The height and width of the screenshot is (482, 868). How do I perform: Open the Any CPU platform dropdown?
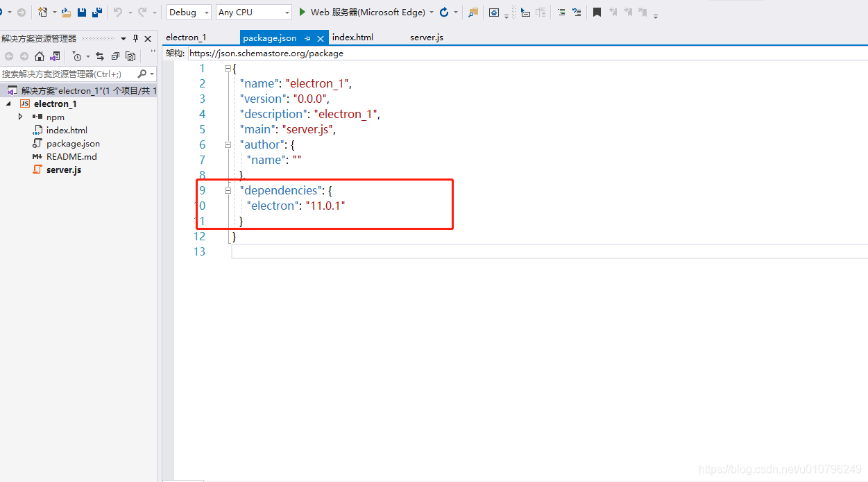(x=253, y=13)
